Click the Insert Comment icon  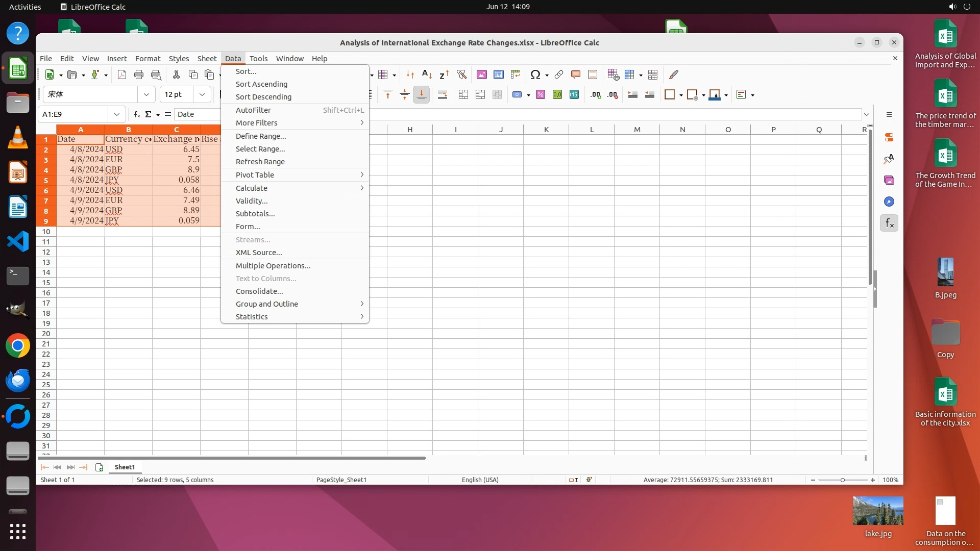tap(576, 74)
